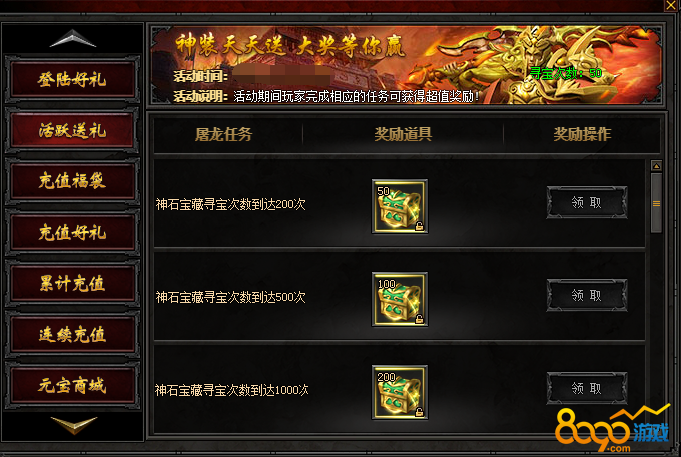This screenshot has height=457, width=681.
Task: Claim reward for 1000 treasure hunts with 领取
Action: (587, 388)
